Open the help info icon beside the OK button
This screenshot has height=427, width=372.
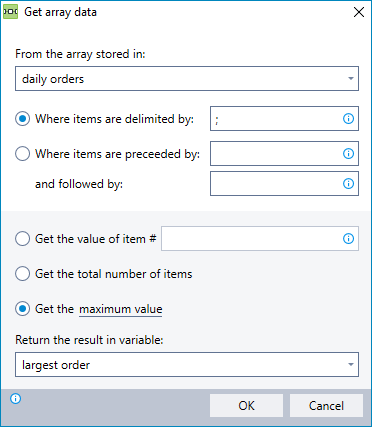coord(15,398)
